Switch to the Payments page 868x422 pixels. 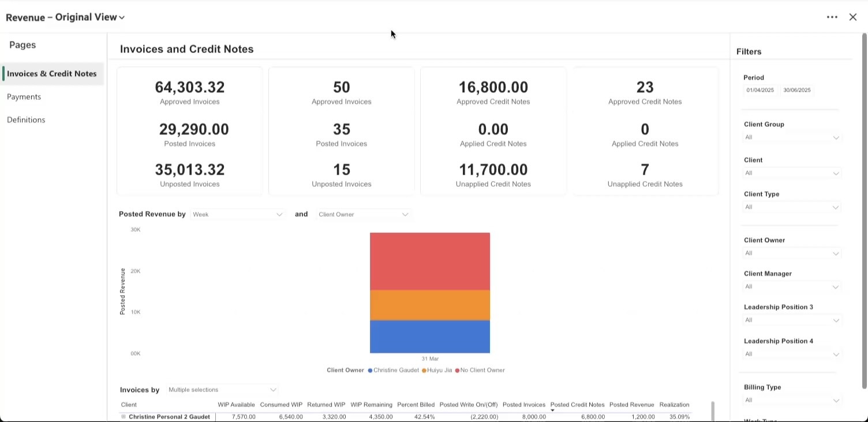(x=24, y=96)
